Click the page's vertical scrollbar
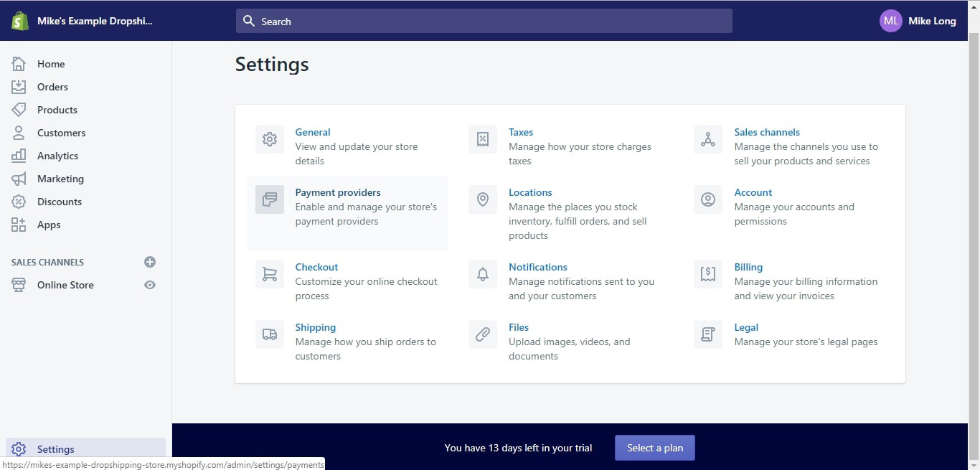The height and width of the screenshot is (470, 980). tap(974, 215)
